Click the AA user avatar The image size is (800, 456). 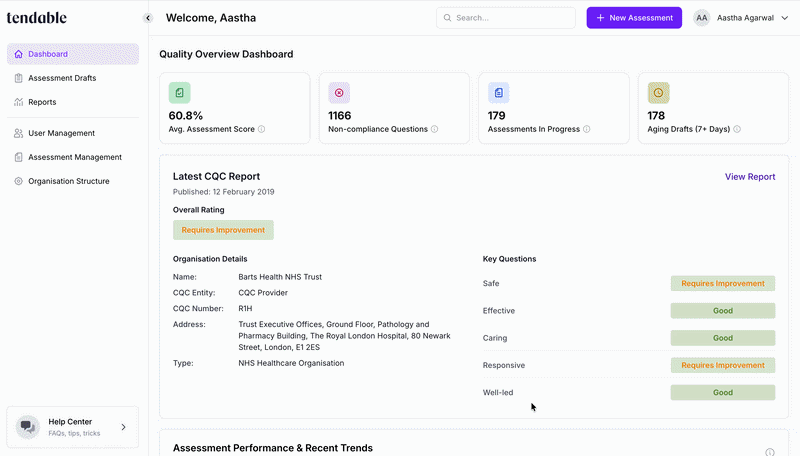[702, 18]
